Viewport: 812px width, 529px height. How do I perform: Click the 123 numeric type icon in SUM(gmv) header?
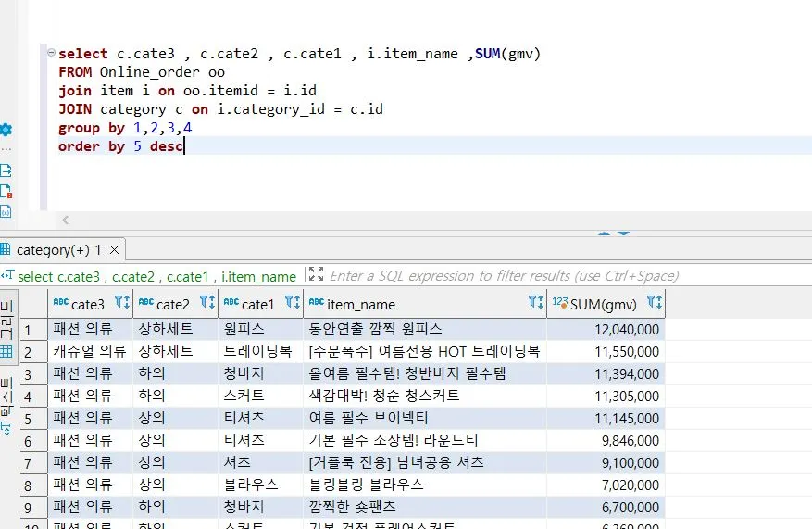560,302
